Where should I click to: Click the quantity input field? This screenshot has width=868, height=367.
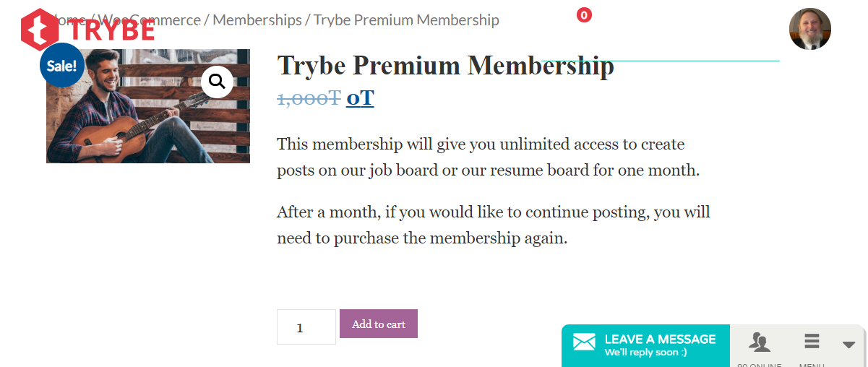pyautogui.click(x=306, y=327)
